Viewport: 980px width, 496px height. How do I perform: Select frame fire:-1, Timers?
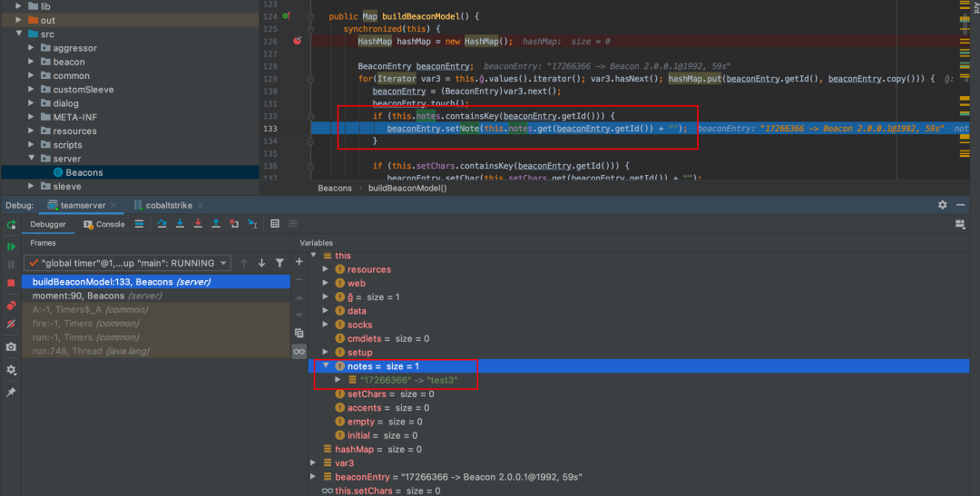click(x=156, y=324)
